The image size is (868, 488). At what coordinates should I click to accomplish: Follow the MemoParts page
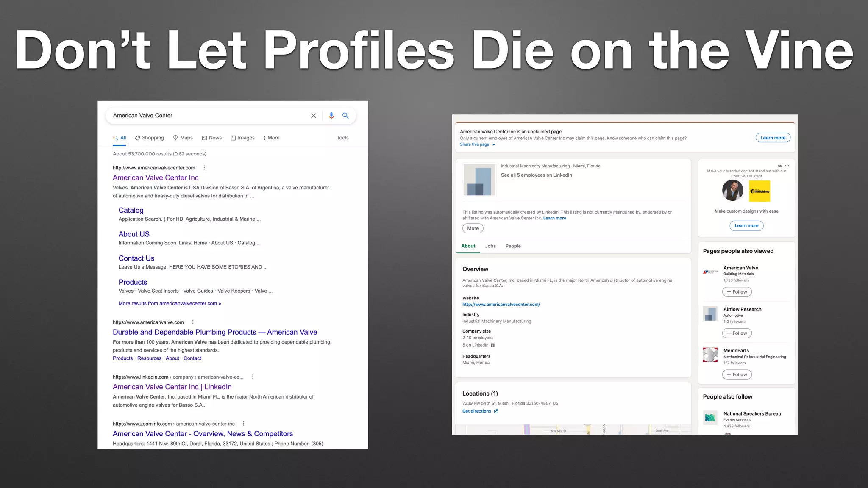[x=737, y=374]
